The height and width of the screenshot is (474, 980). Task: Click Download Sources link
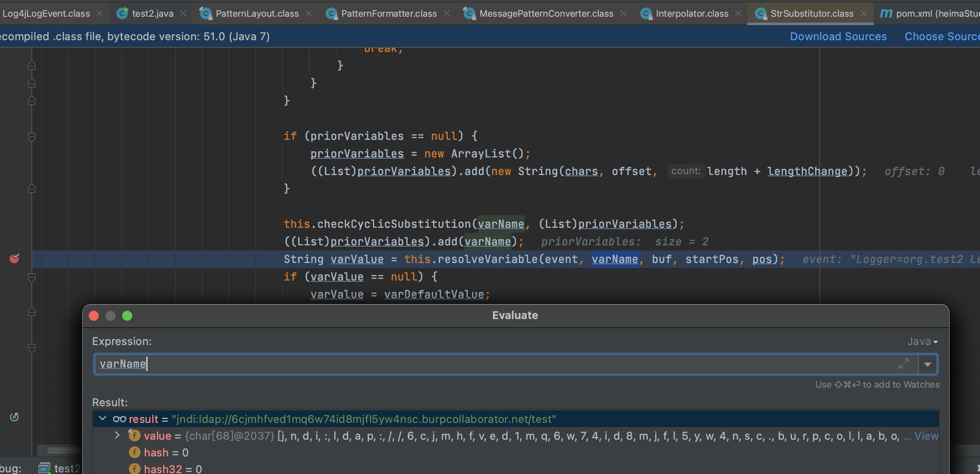838,36
